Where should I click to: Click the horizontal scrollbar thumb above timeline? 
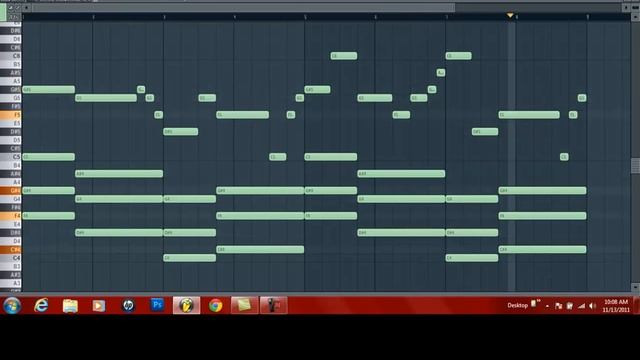click(x=244, y=7)
